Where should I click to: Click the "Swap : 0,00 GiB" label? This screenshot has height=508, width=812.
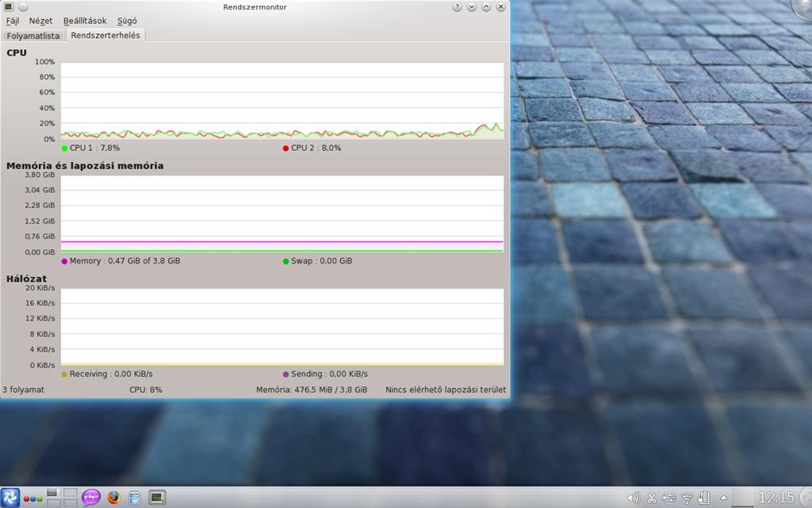pyautogui.click(x=322, y=260)
